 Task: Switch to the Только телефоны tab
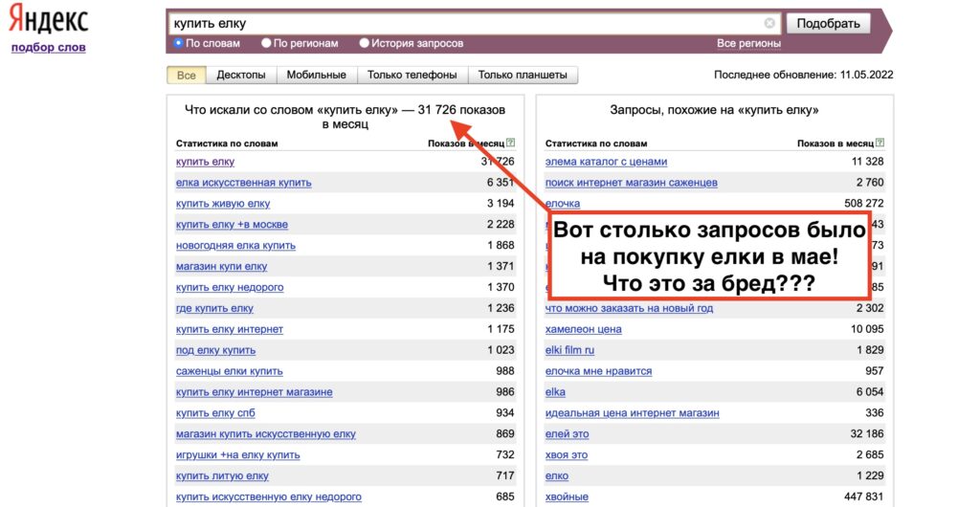coord(412,75)
